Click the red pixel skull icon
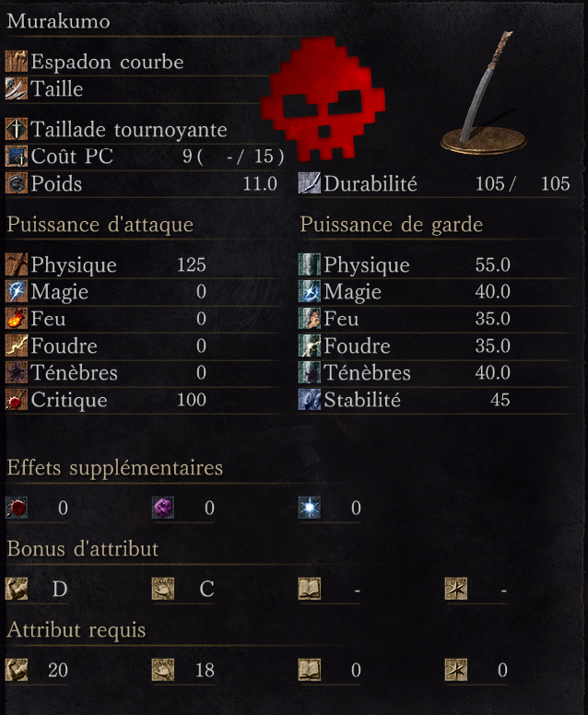Viewport: 588px width, 715px height. click(x=323, y=99)
